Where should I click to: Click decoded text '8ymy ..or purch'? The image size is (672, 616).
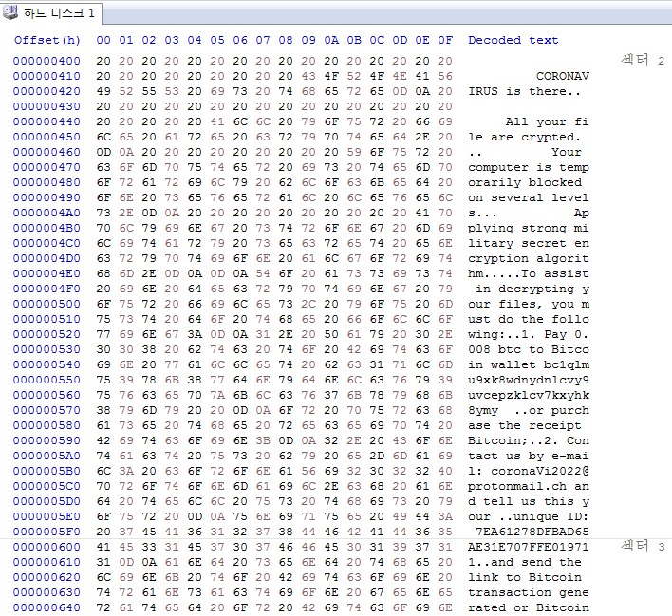[x=529, y=410]
